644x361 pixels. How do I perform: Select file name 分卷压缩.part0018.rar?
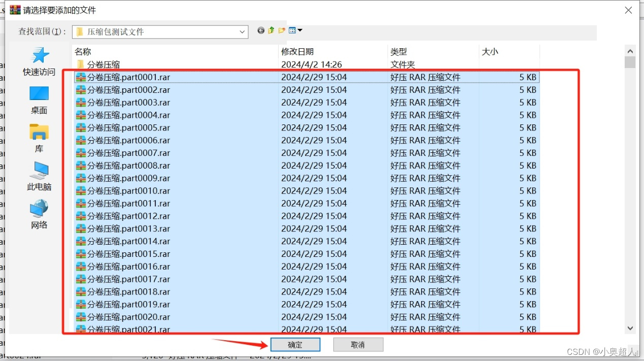(x=129, y=292)
